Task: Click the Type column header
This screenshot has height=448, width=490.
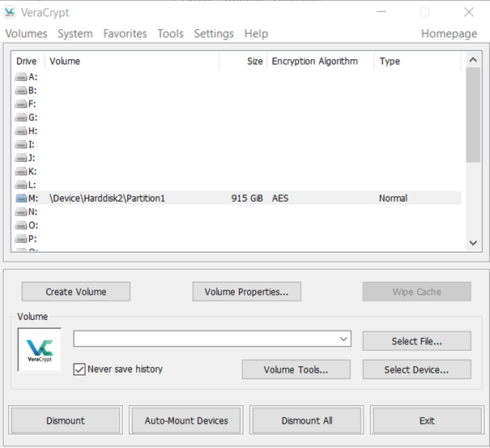Action: pyautogui.click(x=417, y=61)
